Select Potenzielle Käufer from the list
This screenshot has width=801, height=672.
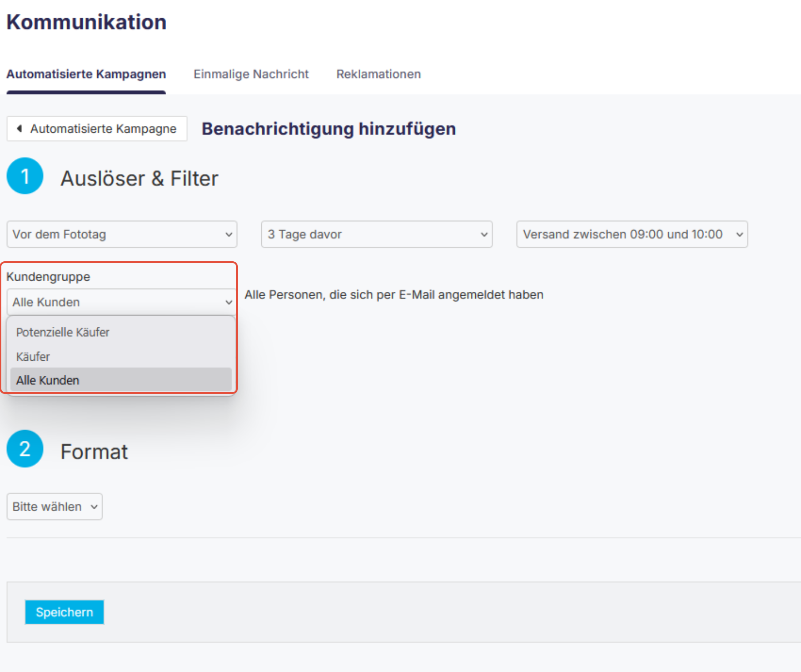pyautogui.click(x=121, y=332)
